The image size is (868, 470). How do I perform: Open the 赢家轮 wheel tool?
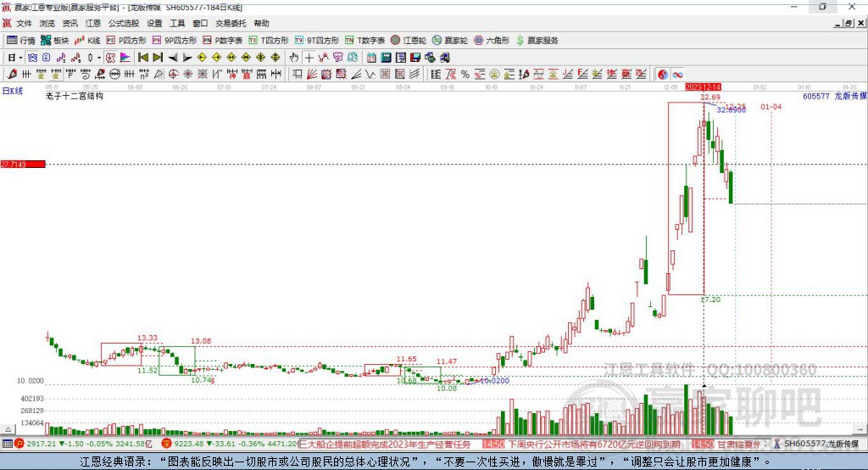point(450,41)
